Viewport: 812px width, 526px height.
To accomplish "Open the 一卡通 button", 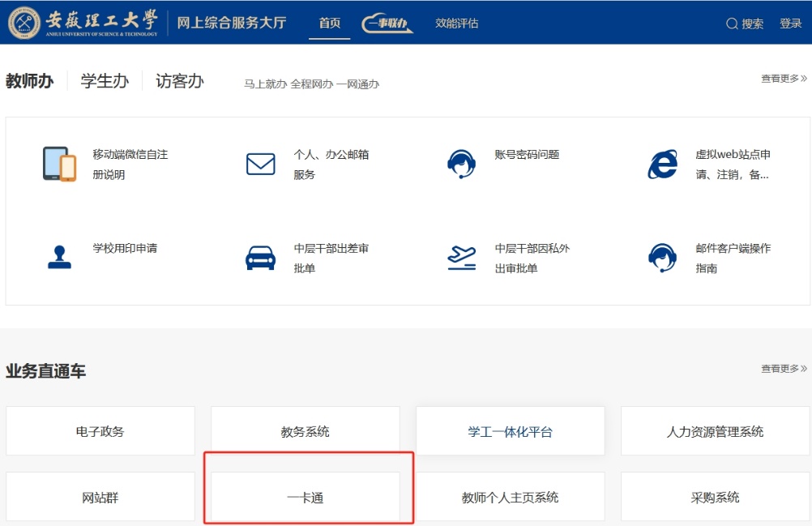I will 306,498.
